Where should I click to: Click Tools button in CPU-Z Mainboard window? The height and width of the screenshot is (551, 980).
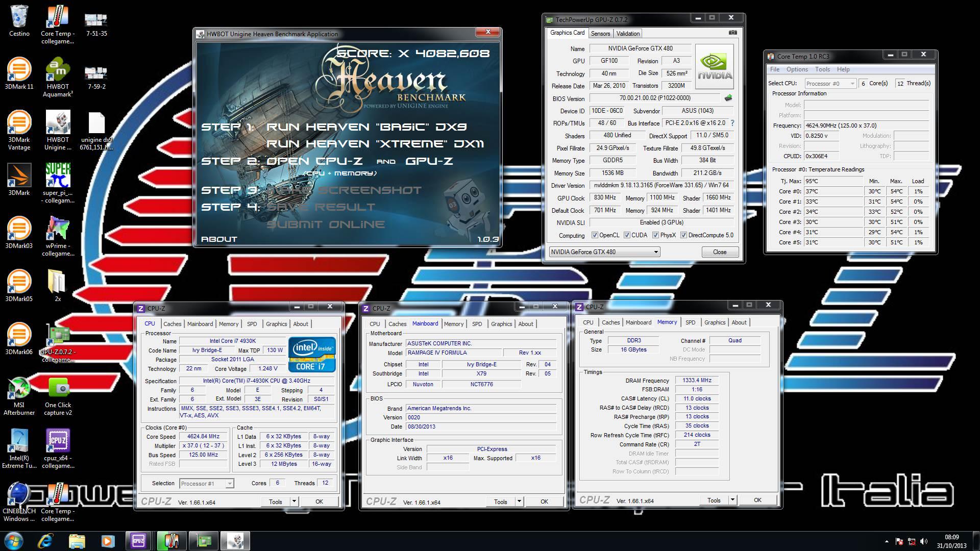coord(501,502)
